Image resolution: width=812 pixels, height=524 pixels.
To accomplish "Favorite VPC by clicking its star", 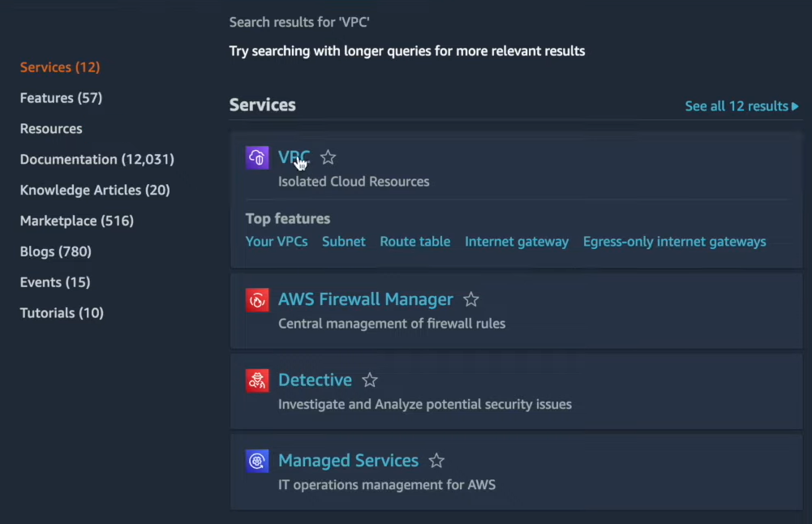I will 328,157.
